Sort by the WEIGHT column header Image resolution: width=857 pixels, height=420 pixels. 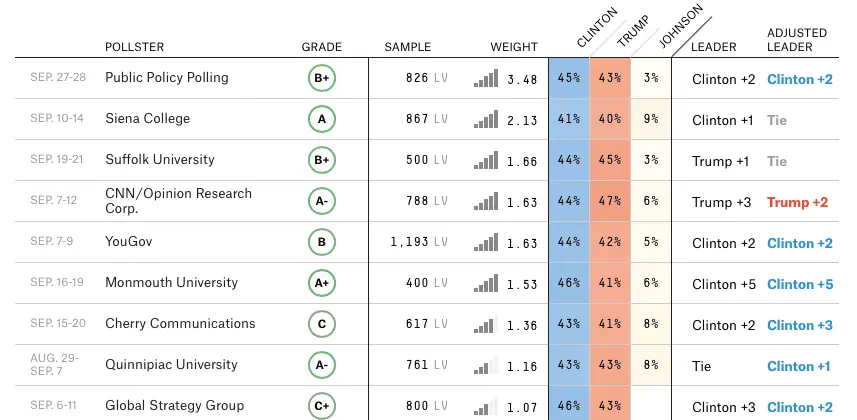(x=514, y=47)
